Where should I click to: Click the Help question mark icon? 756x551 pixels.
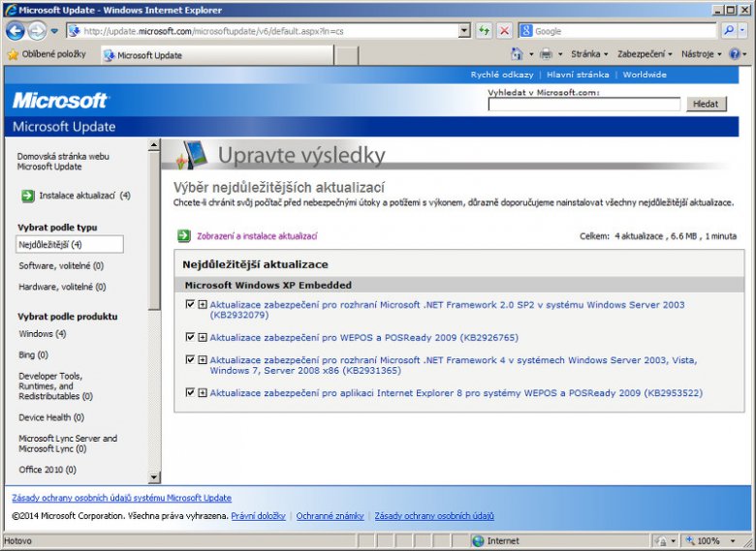tap(734, 54)
